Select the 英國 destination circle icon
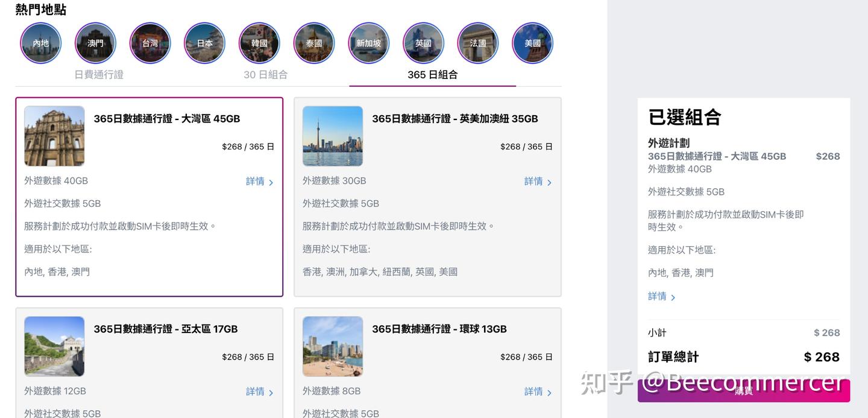The image size is (868, 418). pos(423,43)
